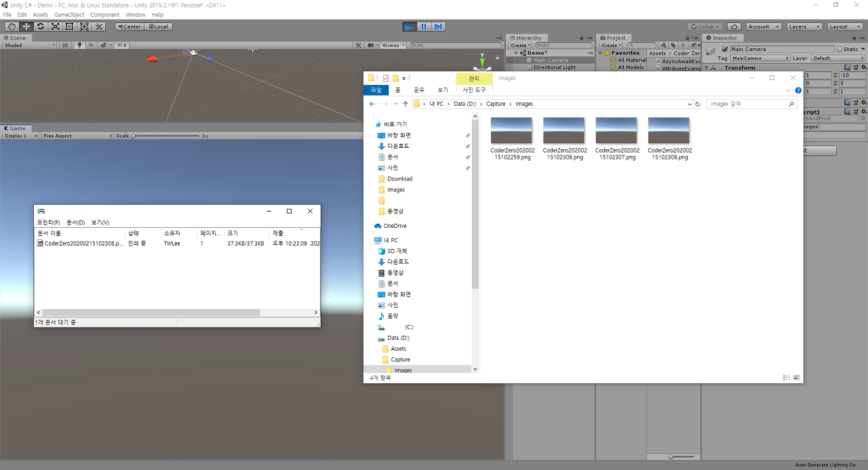
Task: Select the print job CoderZero20200215102308 row
Action: pyautogui.click(x=176, y=243)
